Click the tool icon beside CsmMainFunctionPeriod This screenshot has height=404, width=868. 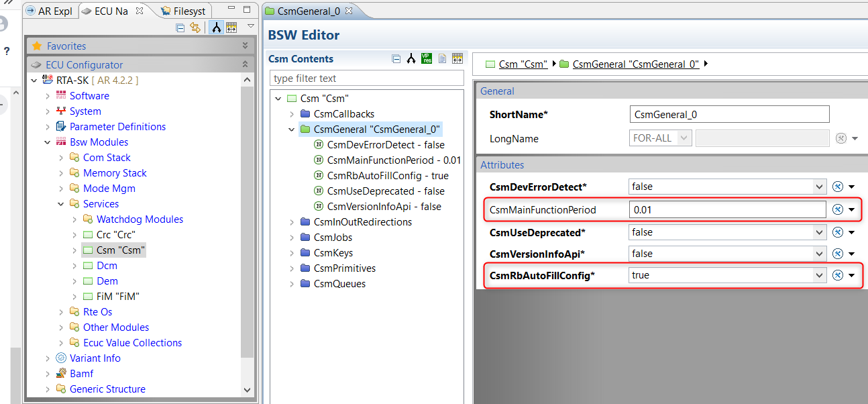(x=837, y=209)
